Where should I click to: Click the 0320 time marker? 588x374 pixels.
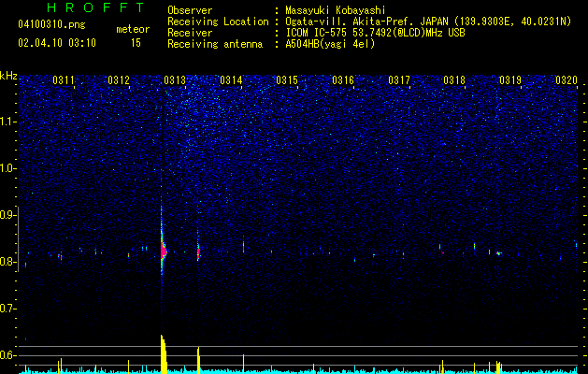[x=566, y=79]
